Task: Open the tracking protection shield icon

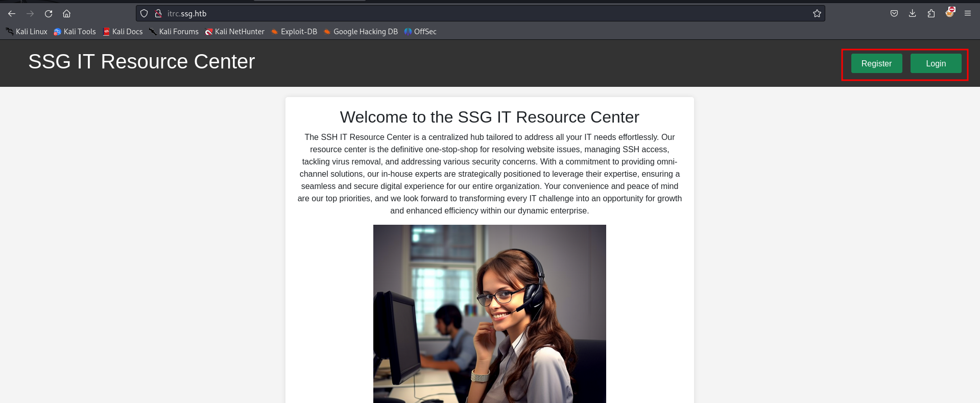Action: pos(144,14)
